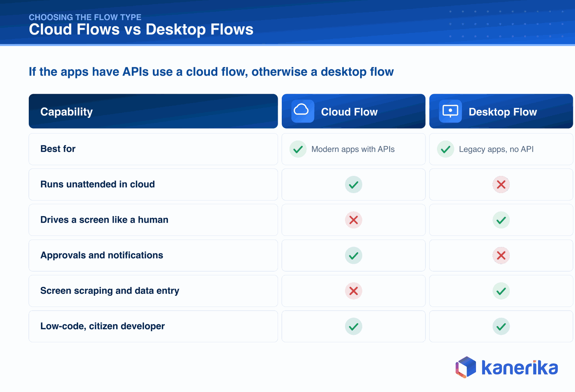Click the Drives a screen like a human label
The image size is (575, 392).
point(104,220)
